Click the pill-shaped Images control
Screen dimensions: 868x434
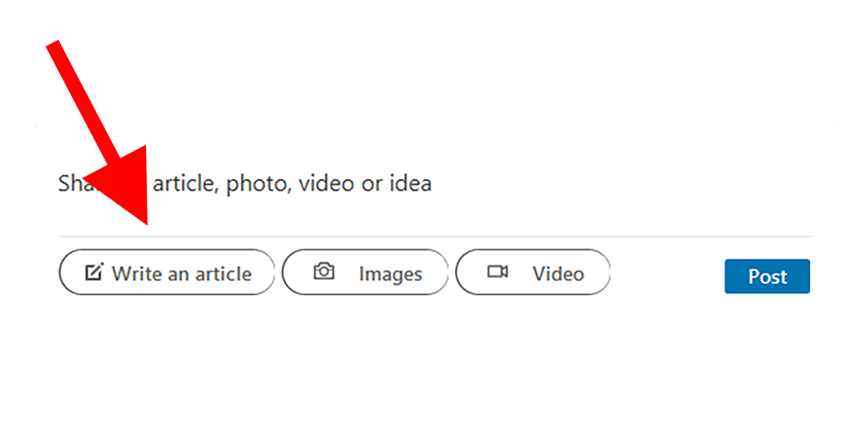[365, 273]
